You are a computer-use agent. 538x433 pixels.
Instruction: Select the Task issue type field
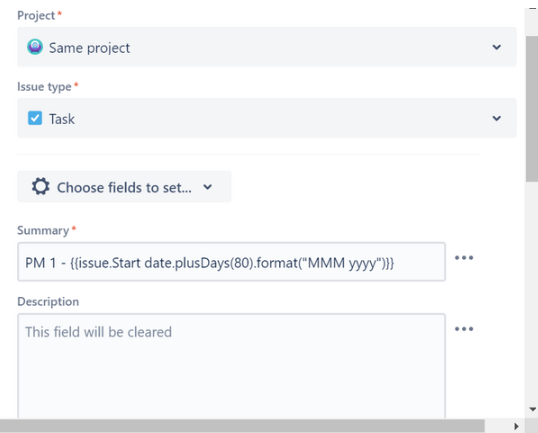267,118
